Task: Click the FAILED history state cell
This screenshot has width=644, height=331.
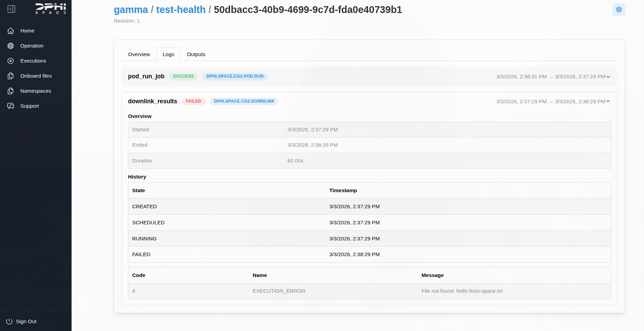Action: (x=141, y=254)
